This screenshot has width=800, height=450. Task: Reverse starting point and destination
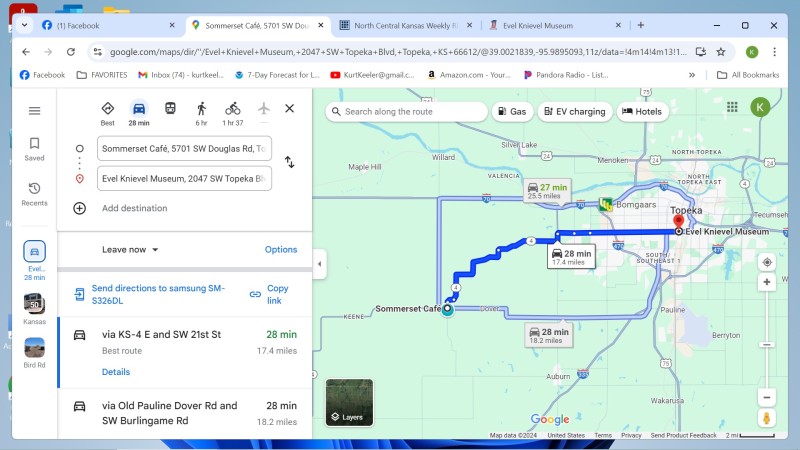coord(289,162)
